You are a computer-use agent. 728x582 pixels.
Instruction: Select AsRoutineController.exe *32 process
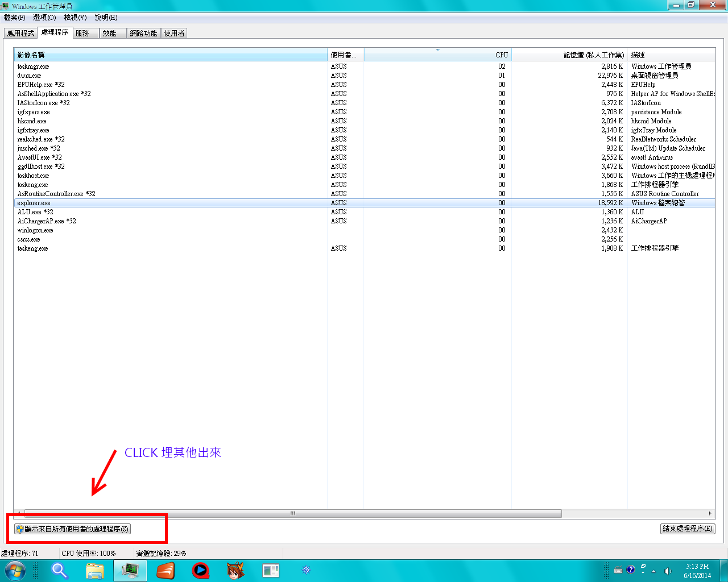coord(365,194)
